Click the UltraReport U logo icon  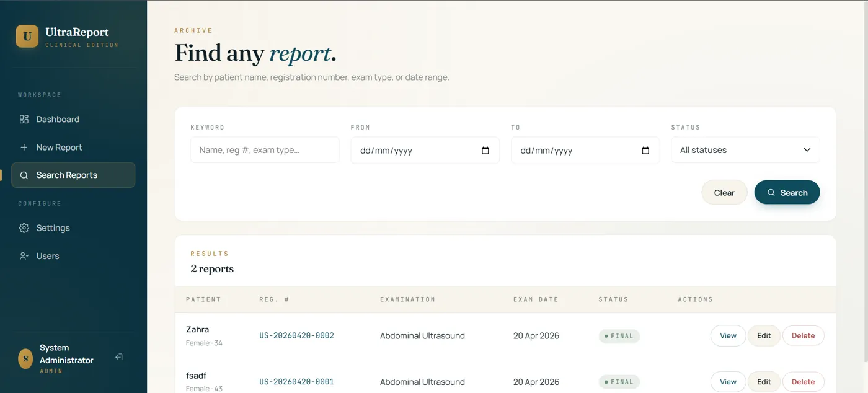coord(27,36)
